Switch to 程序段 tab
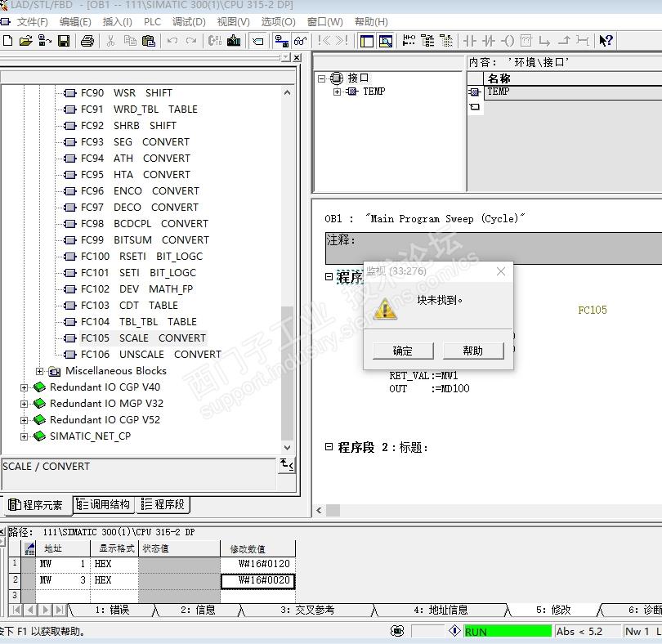The image size is (662, 644). click(163, 504)
